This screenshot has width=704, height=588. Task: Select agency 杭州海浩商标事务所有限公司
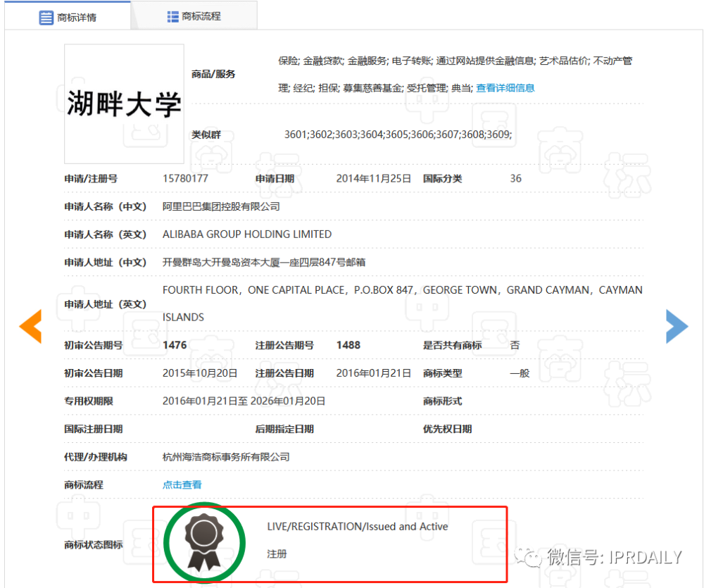click(x=226, y=457)
